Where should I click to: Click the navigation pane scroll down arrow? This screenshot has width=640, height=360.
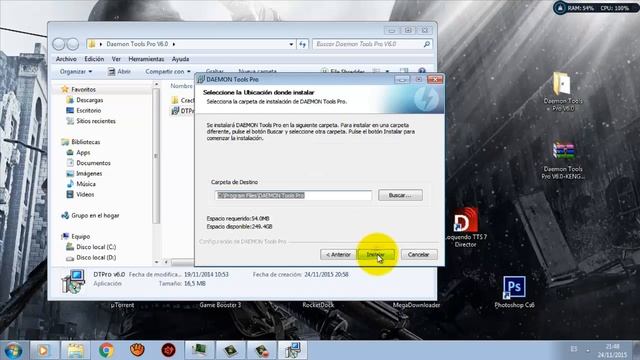click(156, 262)
